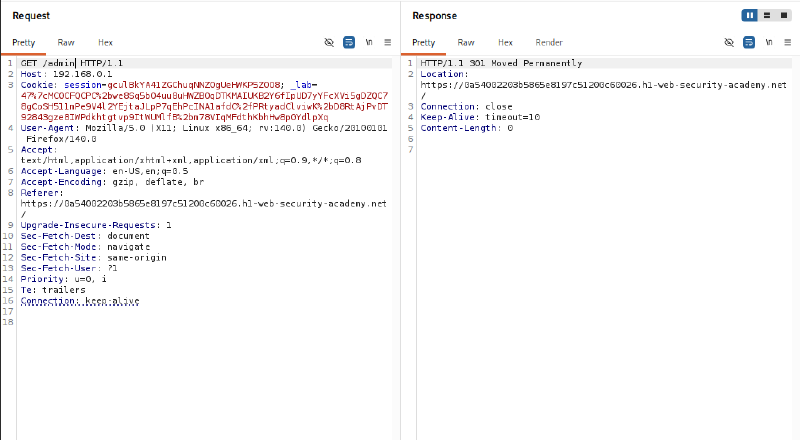Screen dimensions: 800x440
Task: Switch Response view to Pretty tab
Action: 423,42
